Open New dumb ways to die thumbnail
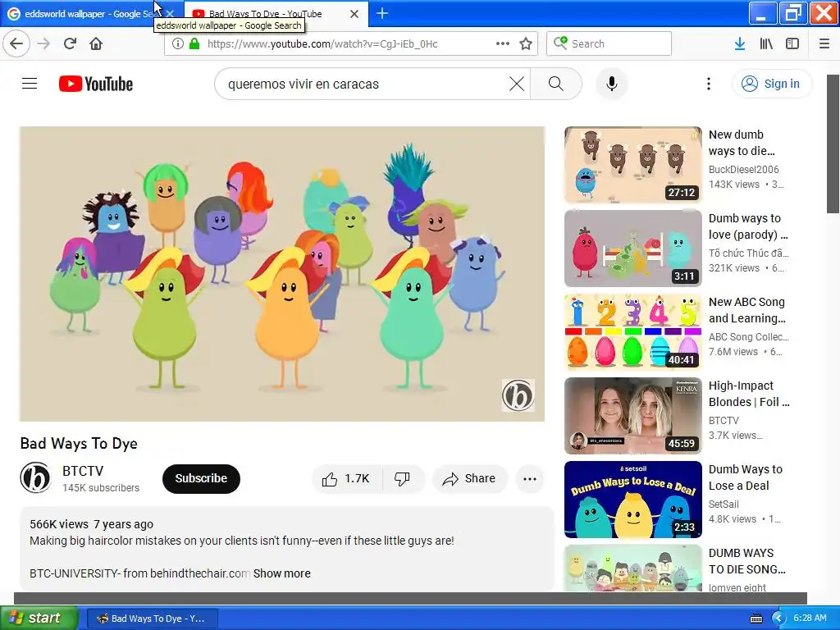This screenshot has height=630, width=840. click(632, 164)
